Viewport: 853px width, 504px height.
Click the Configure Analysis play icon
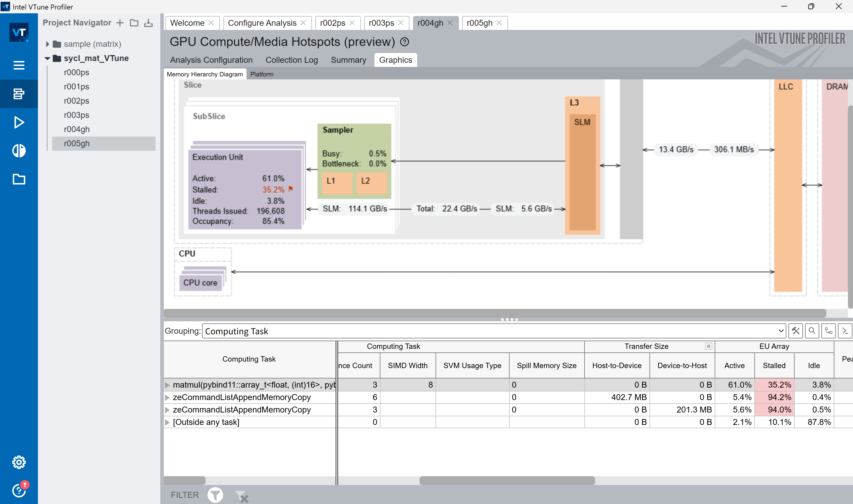[x=19, y=122]
